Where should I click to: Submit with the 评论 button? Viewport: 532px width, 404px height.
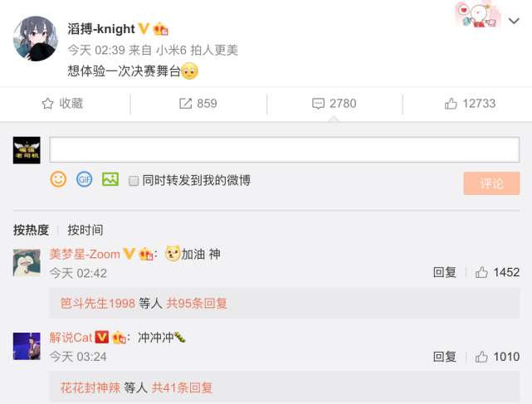(491, 183)
